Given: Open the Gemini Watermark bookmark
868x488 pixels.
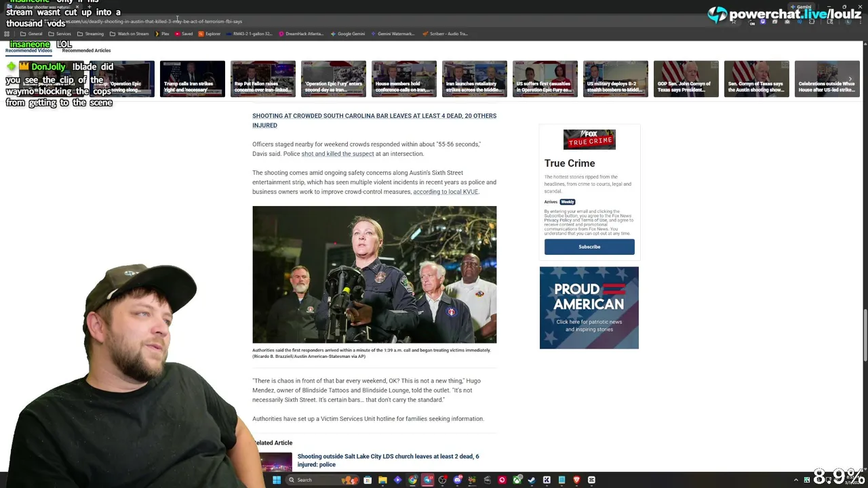Looking at the screenshot, I should point(393,34).
